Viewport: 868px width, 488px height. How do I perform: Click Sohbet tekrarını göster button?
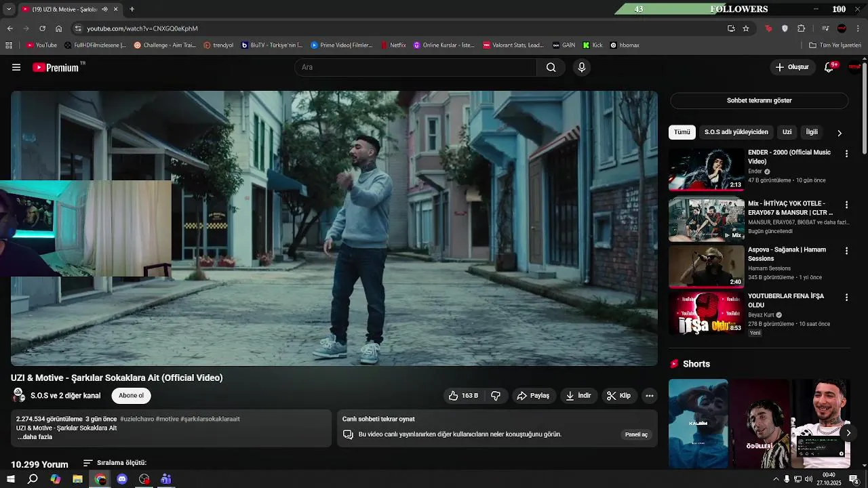759,100
